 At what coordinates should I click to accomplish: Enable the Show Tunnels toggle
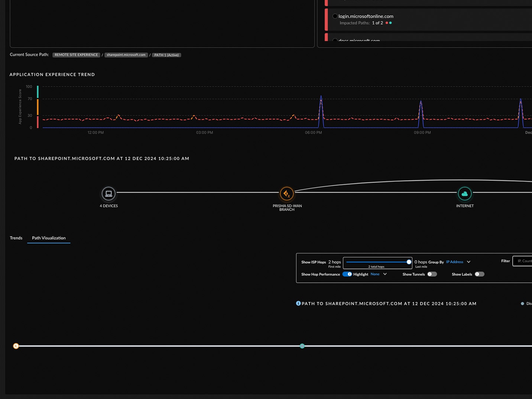(432, 274)
